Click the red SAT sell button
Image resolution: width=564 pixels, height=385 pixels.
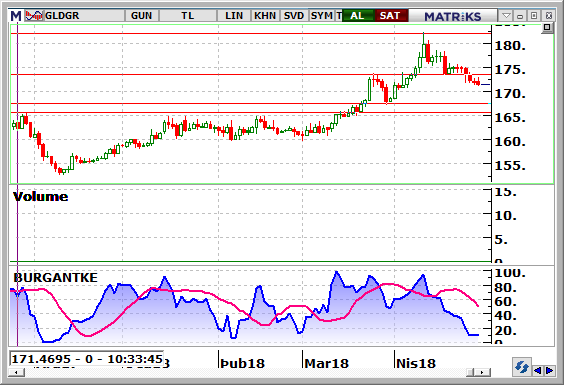(390, 16)
